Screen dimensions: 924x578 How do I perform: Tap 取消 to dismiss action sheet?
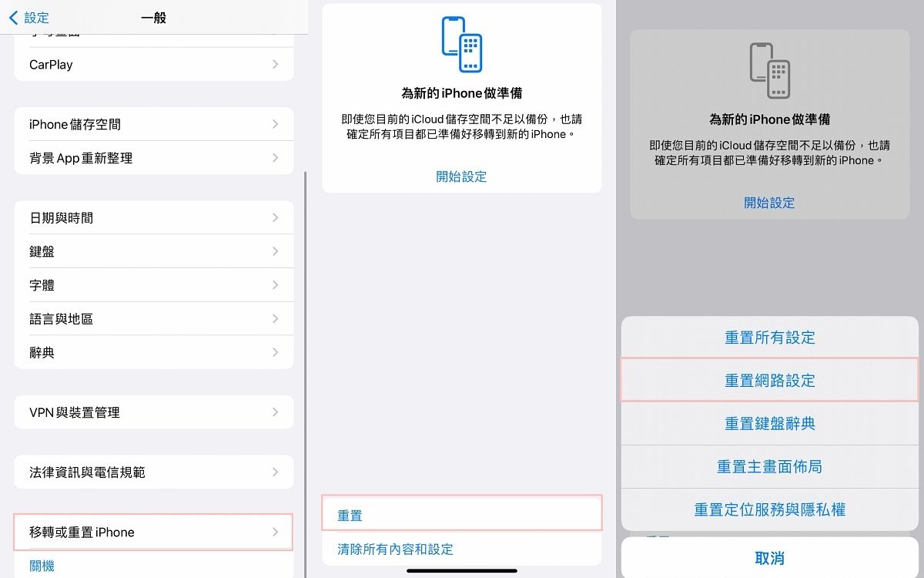tap(769, 558)
